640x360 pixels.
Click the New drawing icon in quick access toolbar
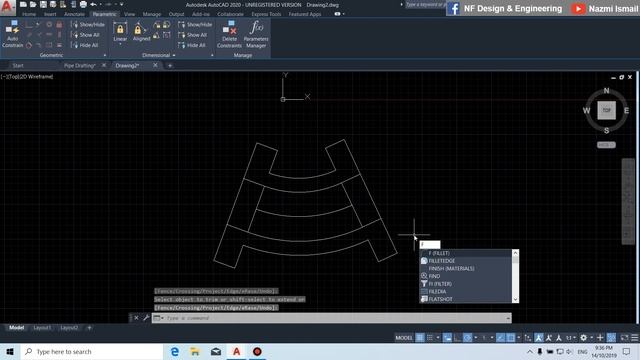pyautogui.click(x=23, y=4)
